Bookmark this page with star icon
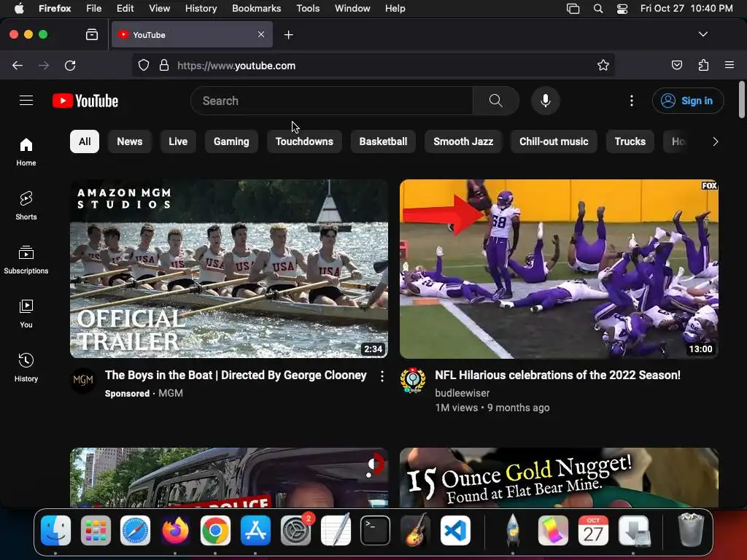The image size is (747, 560). [603, 65]
